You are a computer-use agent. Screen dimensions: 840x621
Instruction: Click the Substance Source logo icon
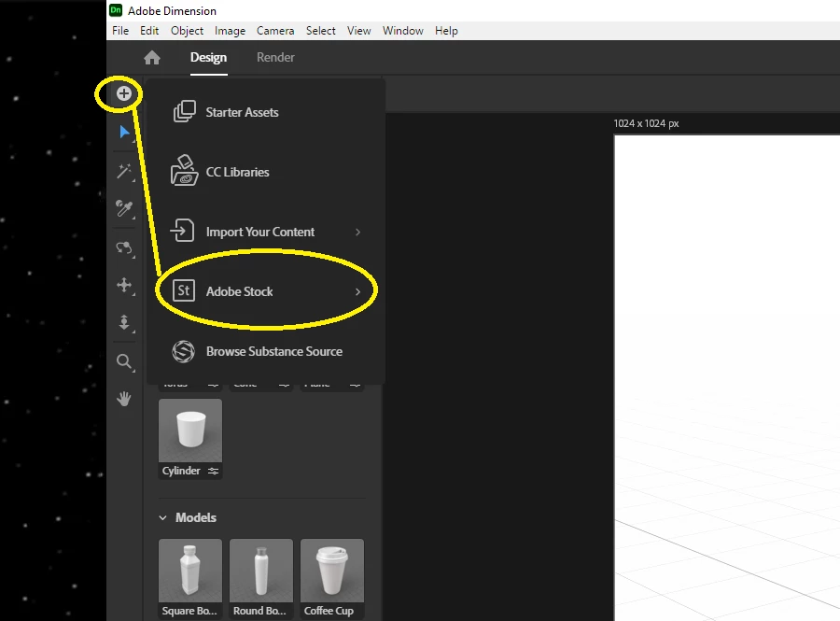[x=183, y=351]
